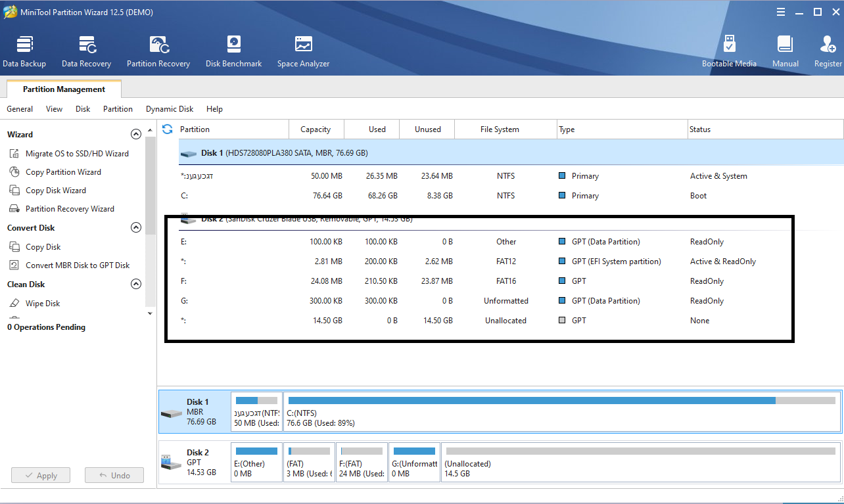Select the 14.50 GB Unallocated row

coord(511,321)
